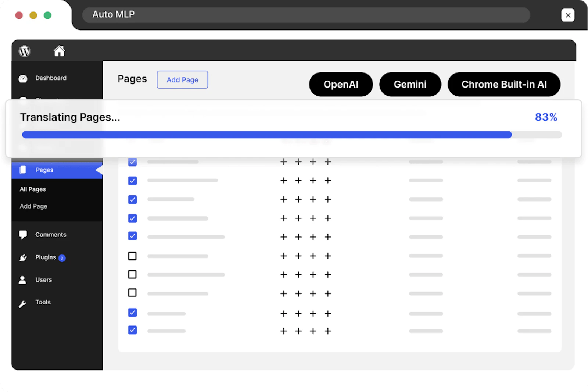
Task: Click the Pages document icon in sidebar
Action: 23,170
